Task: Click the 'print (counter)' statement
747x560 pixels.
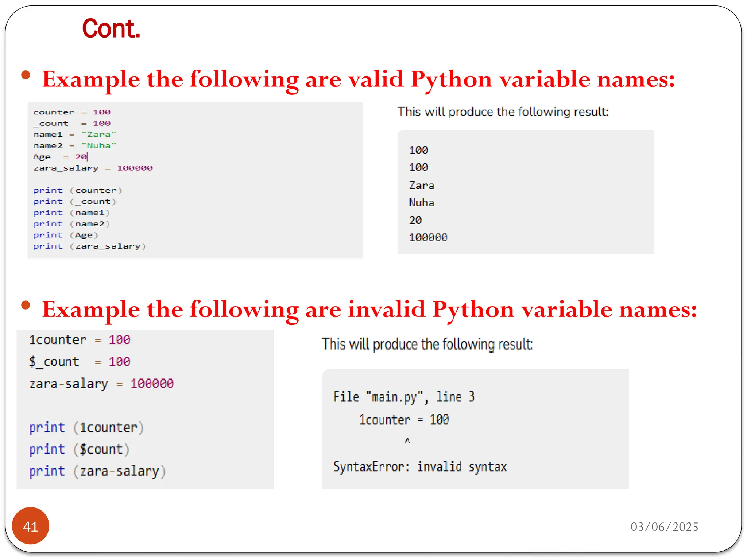Action: pos(78,190)
